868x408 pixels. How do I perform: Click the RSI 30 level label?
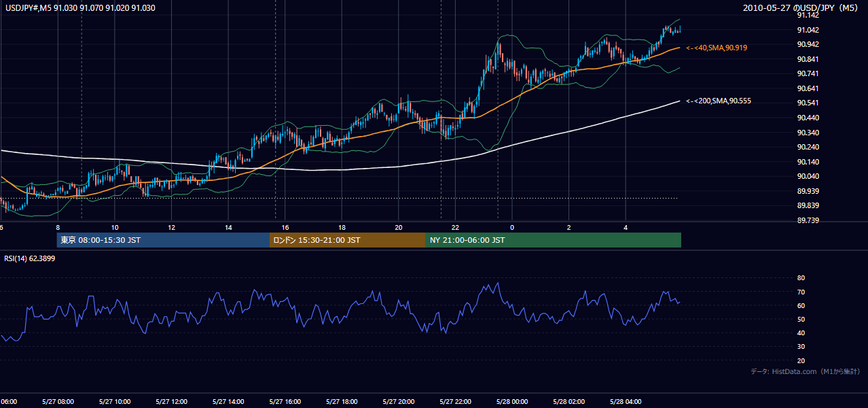pos(801,347)
